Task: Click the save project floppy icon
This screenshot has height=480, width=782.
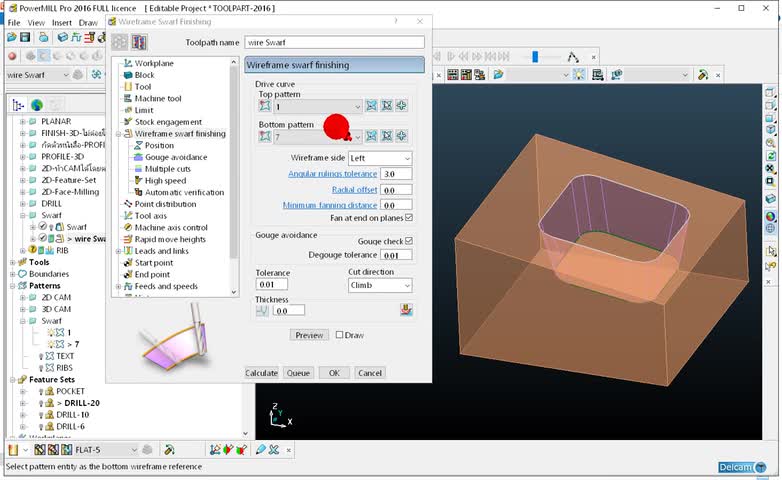Action: pyautogui.click(x=25, y=37)
